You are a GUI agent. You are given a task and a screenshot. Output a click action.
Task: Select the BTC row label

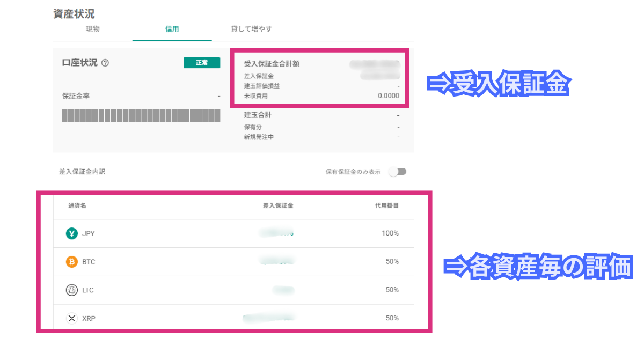coord(89,262)
